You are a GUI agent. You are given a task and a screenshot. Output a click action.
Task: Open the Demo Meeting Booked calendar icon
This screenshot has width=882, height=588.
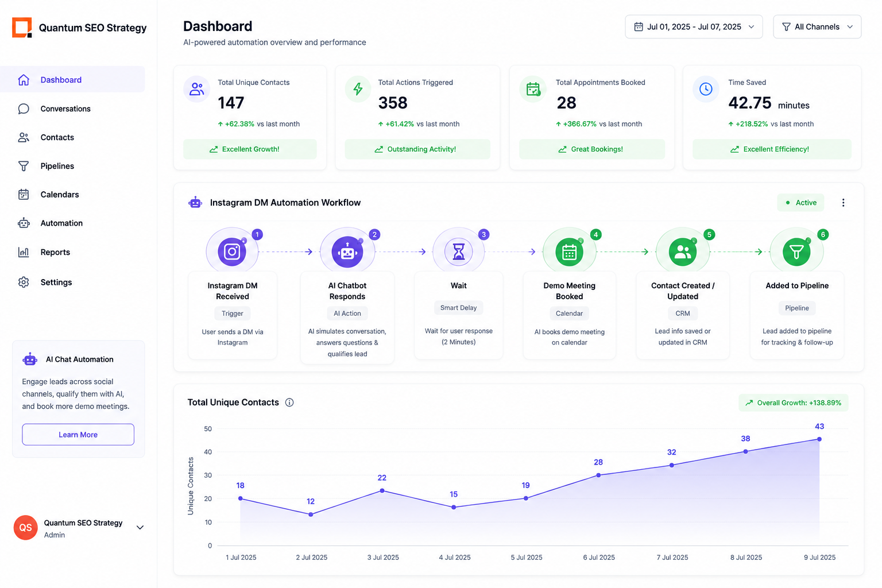569,252
